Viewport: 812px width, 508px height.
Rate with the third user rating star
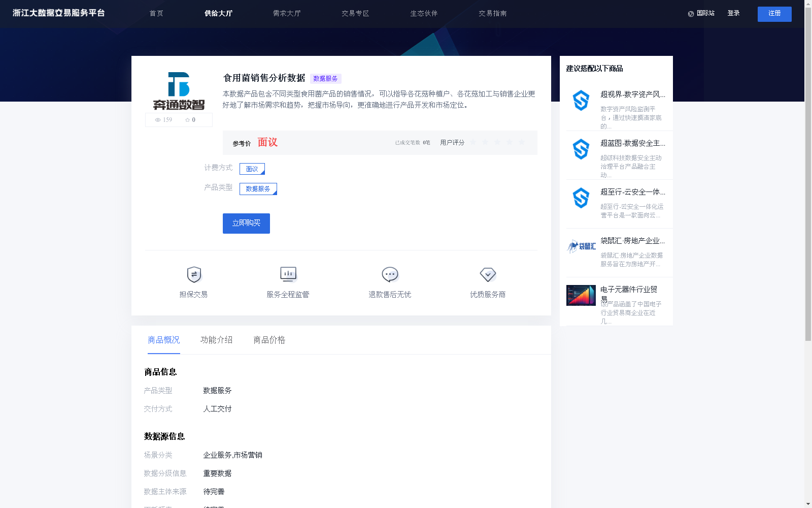click(497, 142)
